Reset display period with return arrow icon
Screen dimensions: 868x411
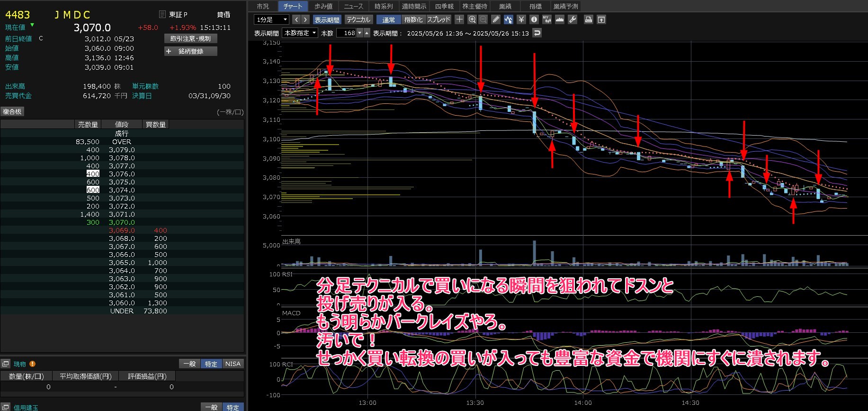pos(537,33)
